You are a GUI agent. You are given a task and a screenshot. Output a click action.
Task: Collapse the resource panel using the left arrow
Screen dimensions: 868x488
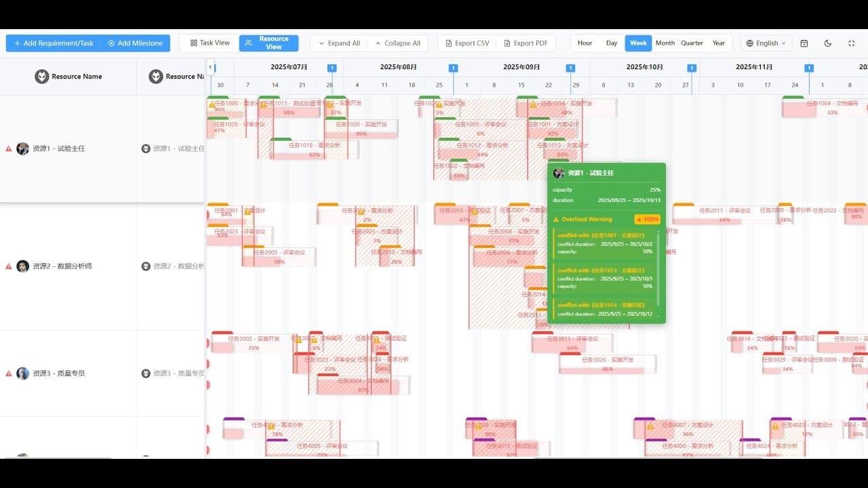pos(210,67)
